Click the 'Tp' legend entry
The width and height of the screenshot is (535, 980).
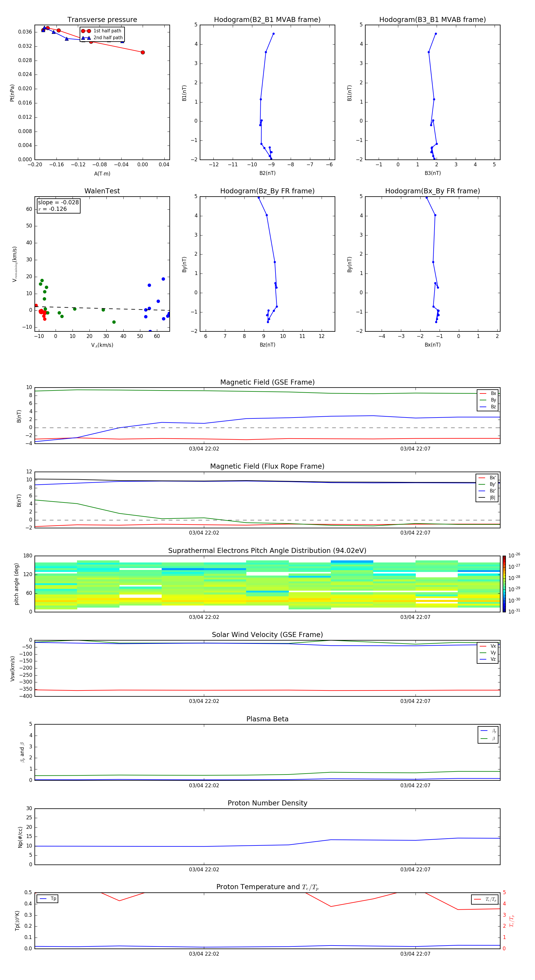tap(48, 899)
